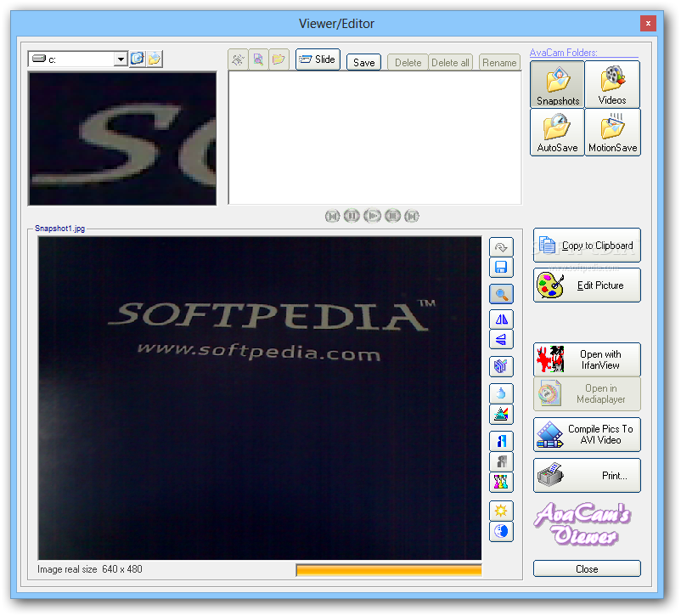Toggle the magnifying glass zoom tool

(x=501, y=294)
